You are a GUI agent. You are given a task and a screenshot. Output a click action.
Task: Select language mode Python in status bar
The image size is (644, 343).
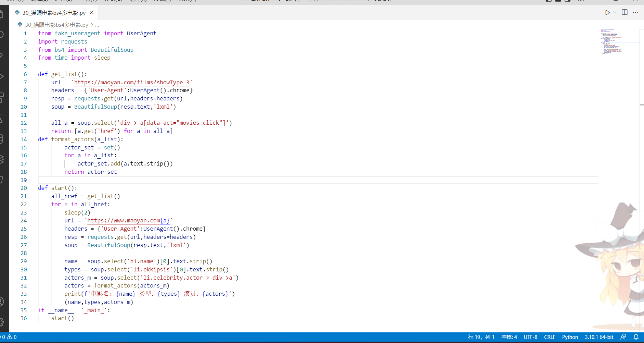coord(570,337)
